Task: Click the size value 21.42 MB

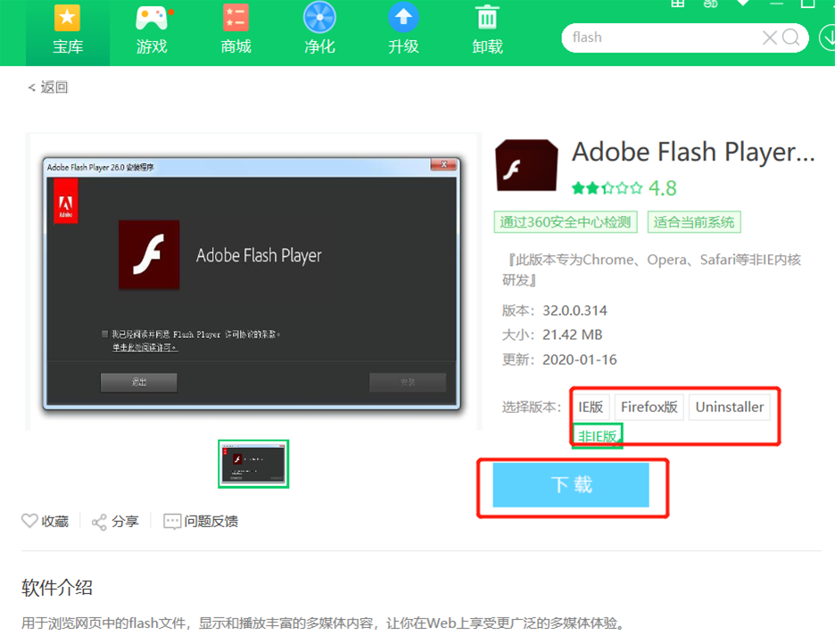Action: point(573,334)
